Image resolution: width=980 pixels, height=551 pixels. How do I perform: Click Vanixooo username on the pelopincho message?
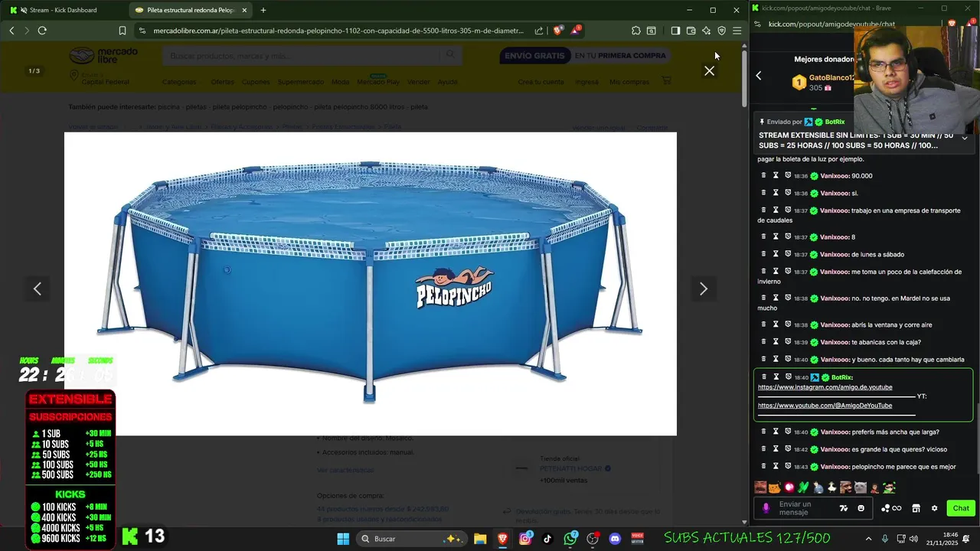coord(834,467)
